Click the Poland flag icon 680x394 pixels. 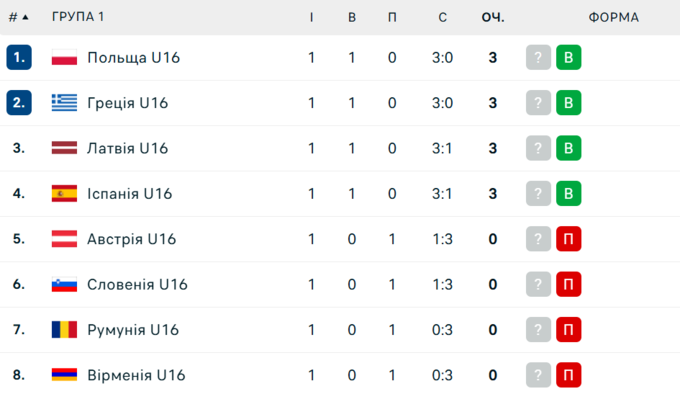click(x=64, y=57)
